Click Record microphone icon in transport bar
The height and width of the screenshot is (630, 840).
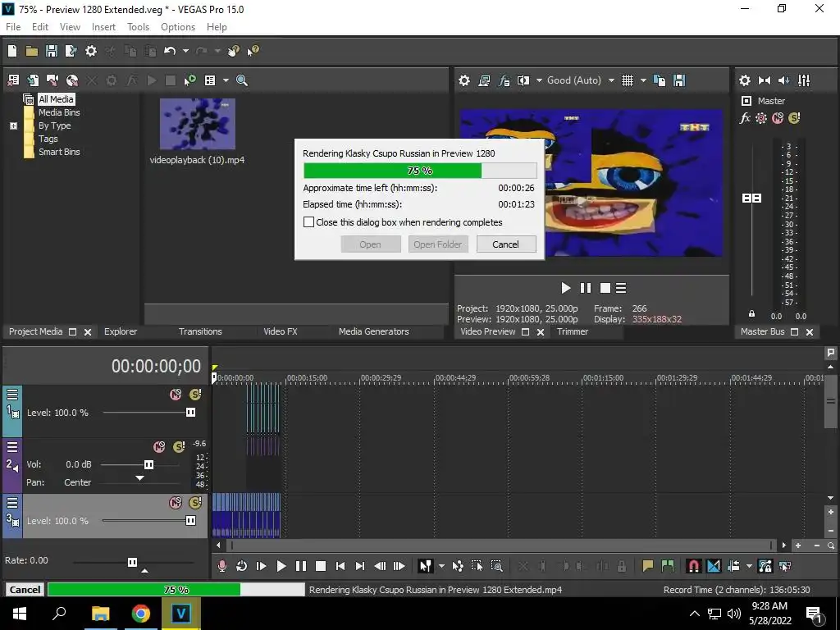(x=221, y=566)
